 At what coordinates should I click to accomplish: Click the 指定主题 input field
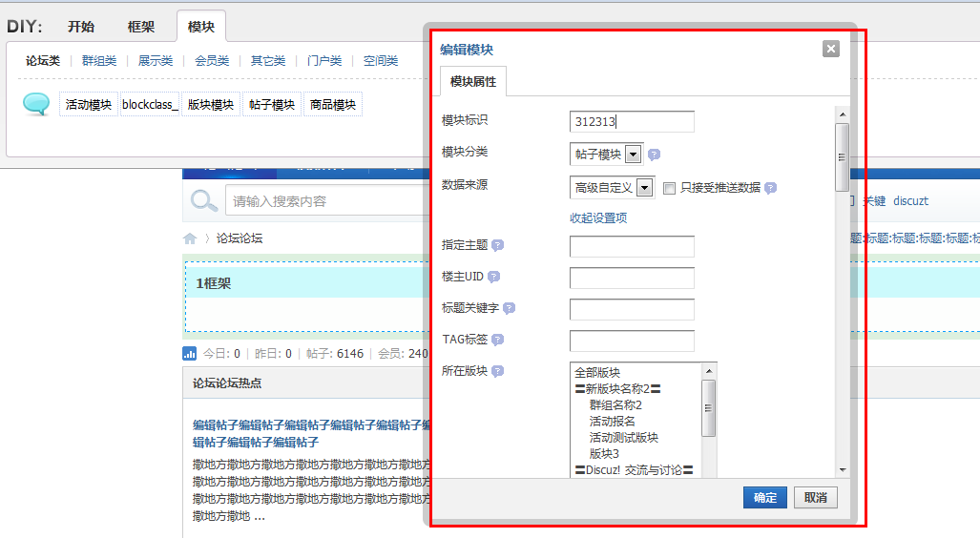[632, 246]
